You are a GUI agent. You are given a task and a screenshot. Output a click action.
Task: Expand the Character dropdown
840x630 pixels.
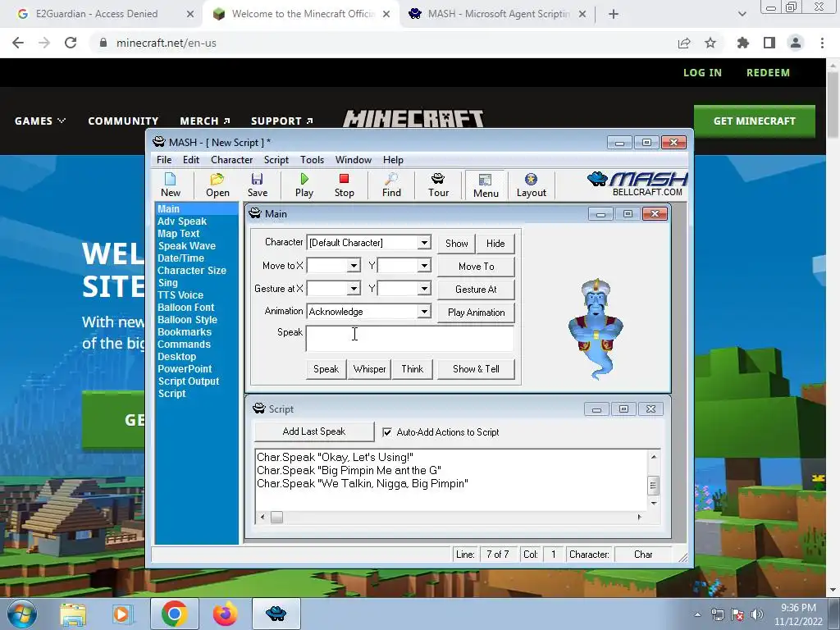(x=424, y=243)
